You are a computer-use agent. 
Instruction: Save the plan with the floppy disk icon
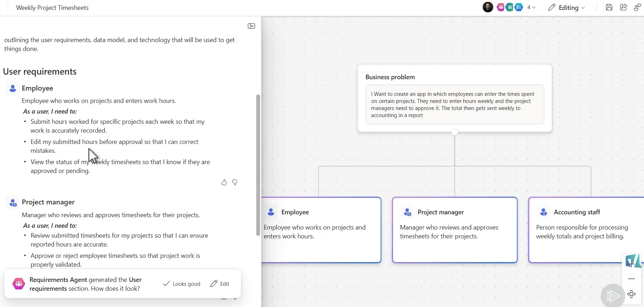609,7
